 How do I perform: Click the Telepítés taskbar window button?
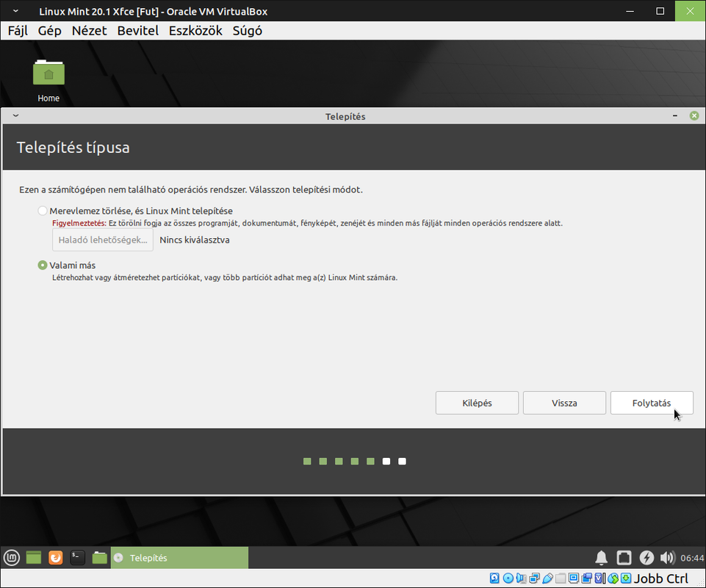pyautogui.click(x=179, y=558)
